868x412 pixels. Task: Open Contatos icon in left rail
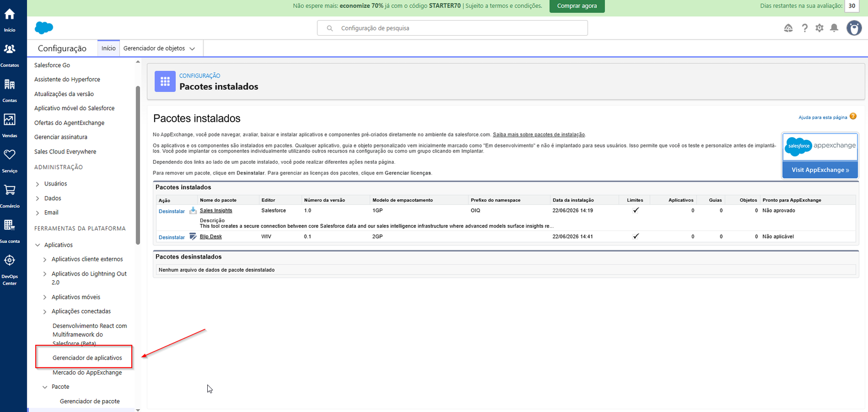click(10, 49)
